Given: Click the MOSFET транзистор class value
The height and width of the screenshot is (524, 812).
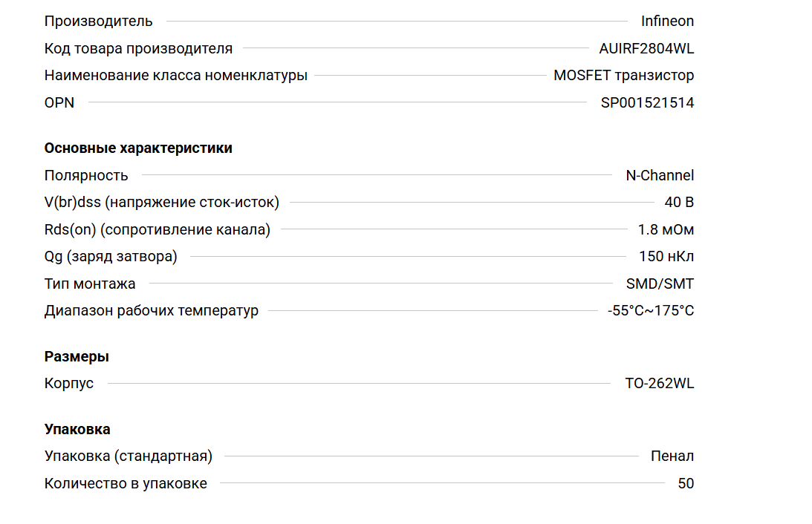Looking at the screenshot, I should (623, 76).
